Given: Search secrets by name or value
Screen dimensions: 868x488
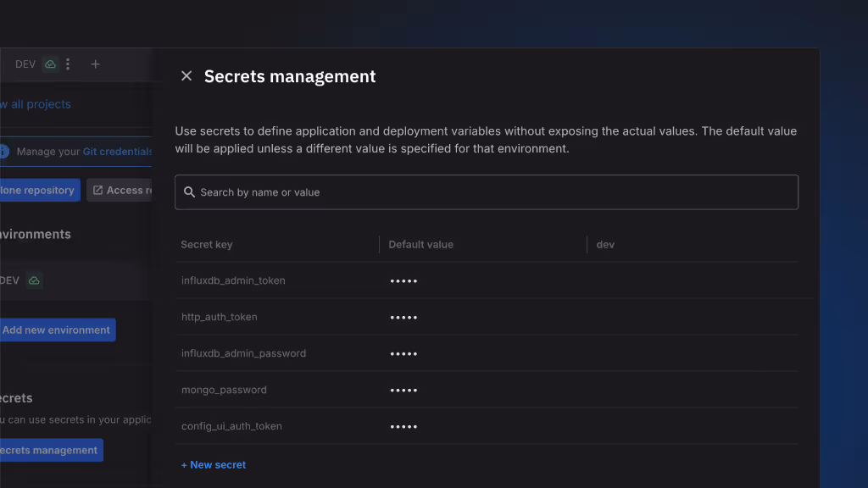Looking at the screenshot, I should click(492, 192).
